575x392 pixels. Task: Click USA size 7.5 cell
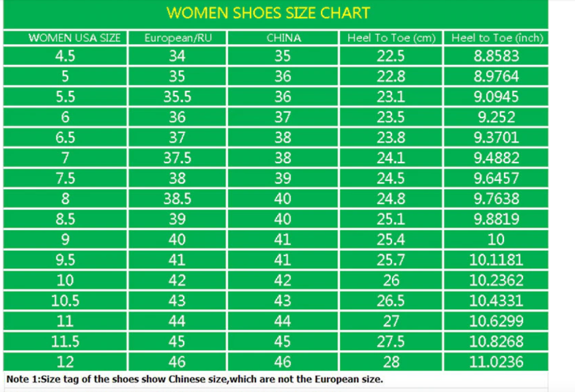(x=65, y=178)
